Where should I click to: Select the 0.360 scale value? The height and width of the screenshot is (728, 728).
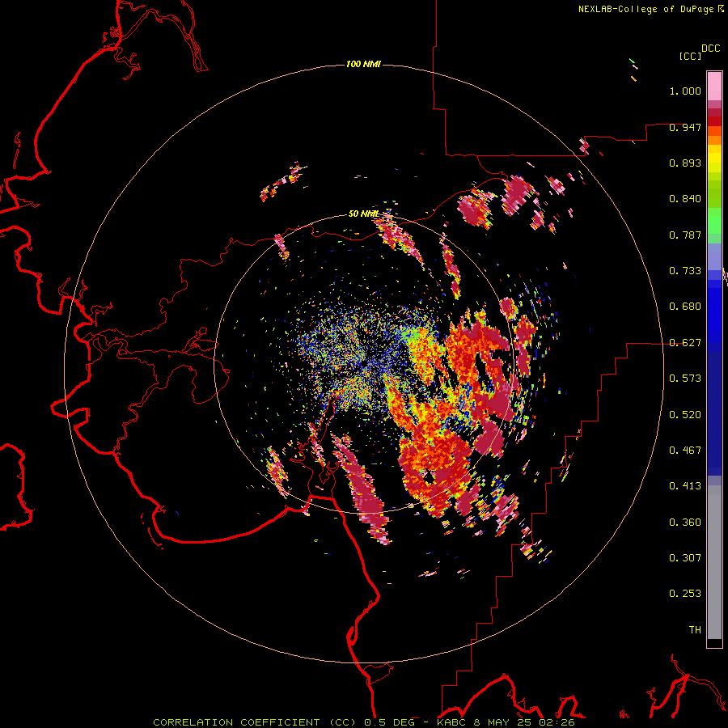pos(685,523)
